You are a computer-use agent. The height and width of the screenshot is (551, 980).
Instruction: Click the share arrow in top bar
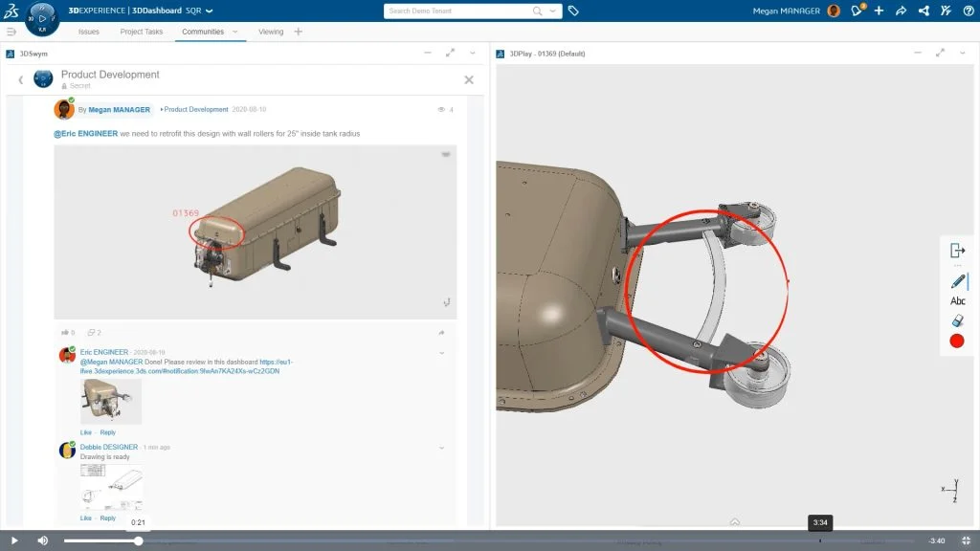click(x=901, y=11)
